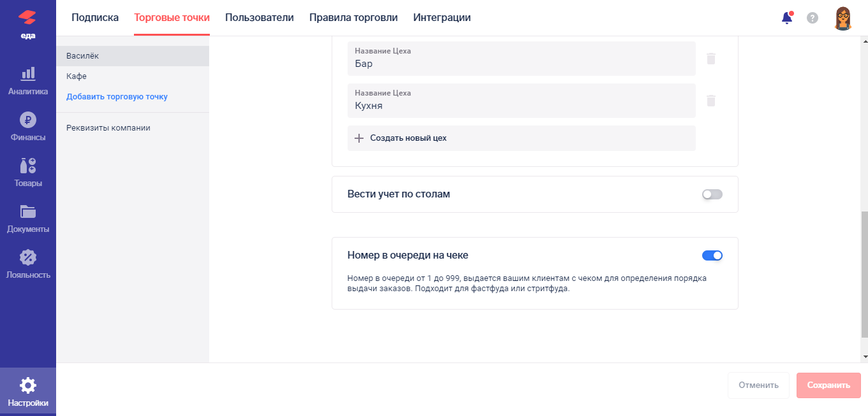Switch to Правила торговли tab
This screenshot has width=868, height=416.
tap(353, 18)
